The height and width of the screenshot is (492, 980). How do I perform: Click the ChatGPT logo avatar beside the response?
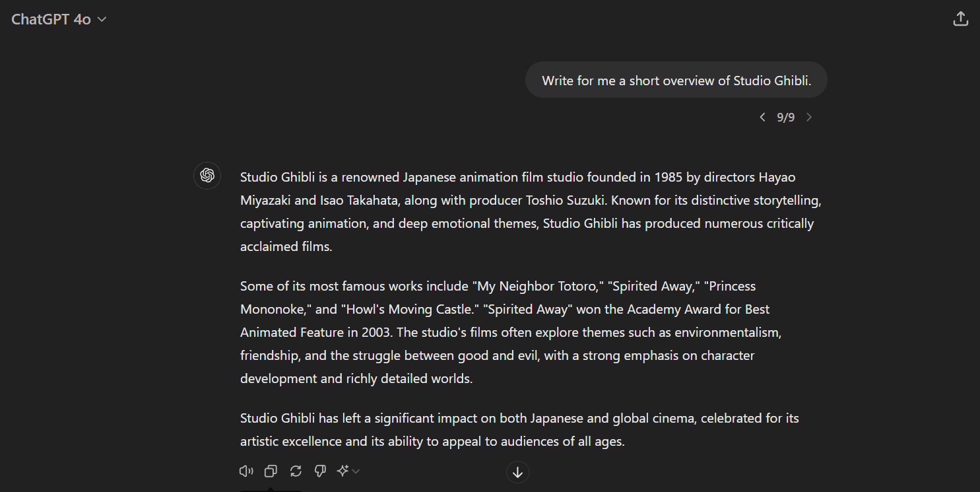point(207,176)
